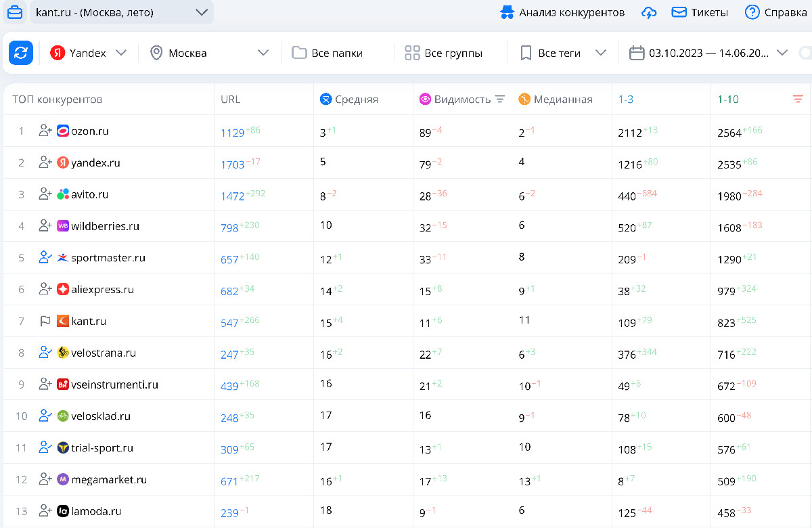Viewport: 812px width, 528px height.
Task: Click the blue refresh data button
Action: (x=21, y=53)
